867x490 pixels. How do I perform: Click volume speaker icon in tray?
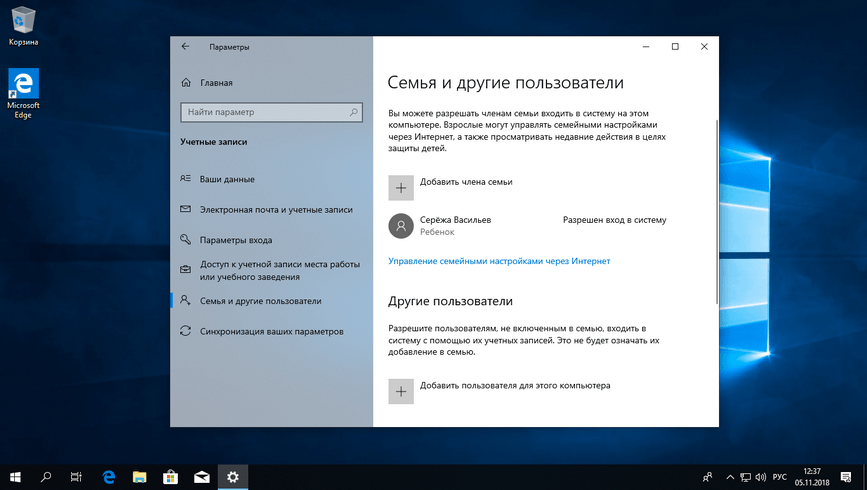[761, 477]
